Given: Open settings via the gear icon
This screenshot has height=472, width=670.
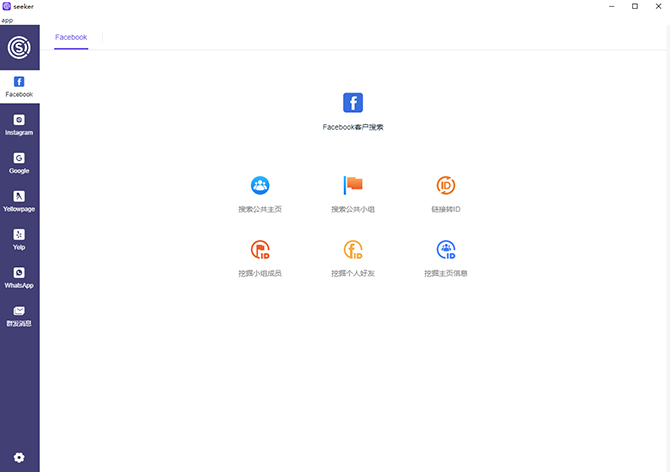Looking at the screenshot, I should [19, 457].
